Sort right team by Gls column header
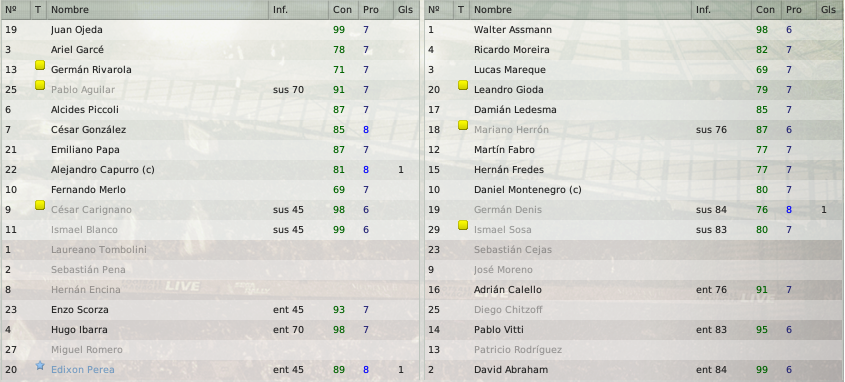 click(x=829, y=10)
